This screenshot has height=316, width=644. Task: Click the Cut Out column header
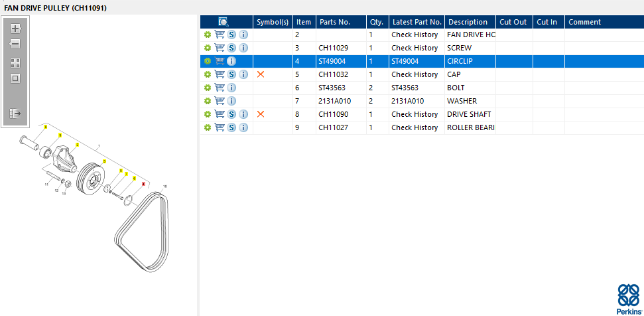point(514,22)
